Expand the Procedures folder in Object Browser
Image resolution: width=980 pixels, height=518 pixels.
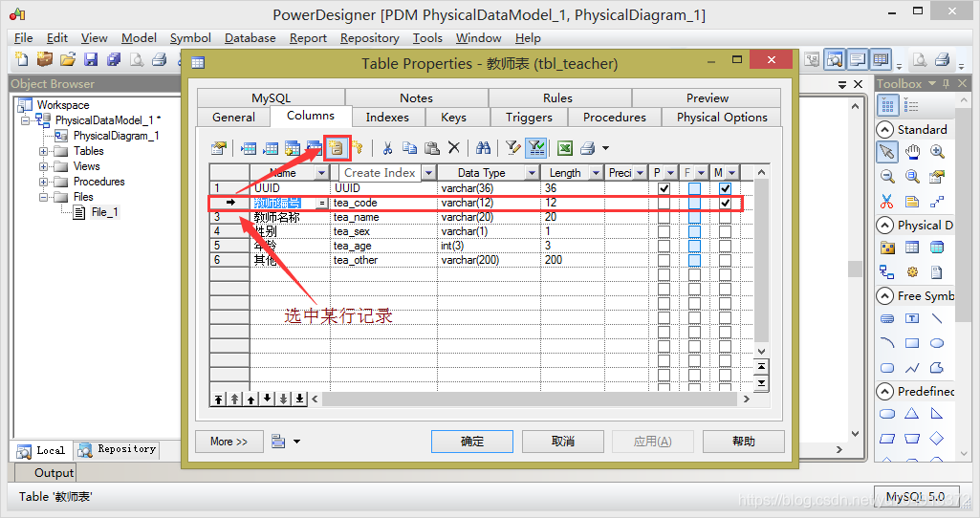click(43, 182)
